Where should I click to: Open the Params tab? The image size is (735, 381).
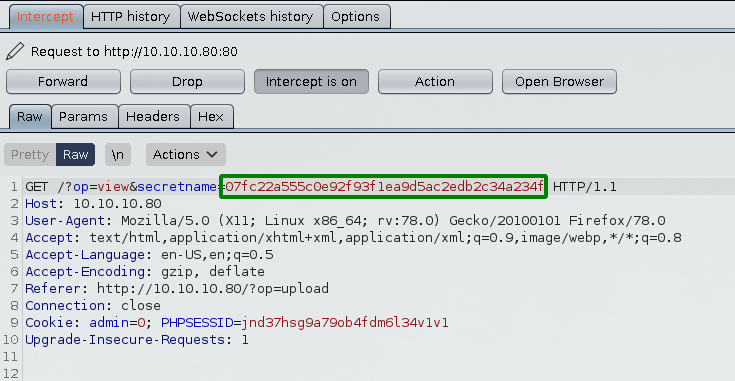pyautogui.click(x=83, y=117)
